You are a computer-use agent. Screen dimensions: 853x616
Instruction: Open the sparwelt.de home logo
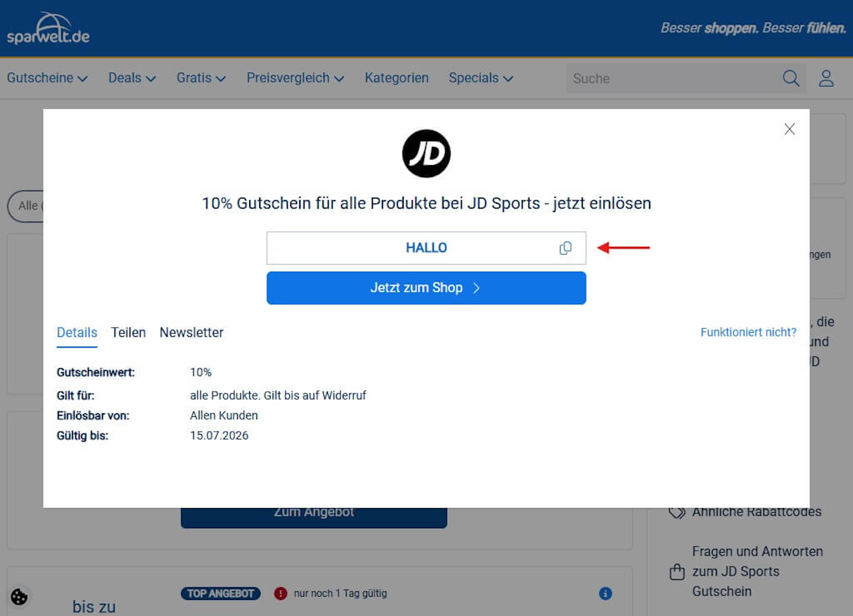(48, 28)
